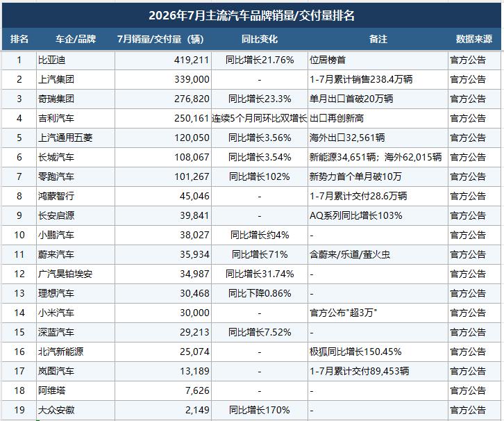Image resolution: width=504 pixels, height=421 pixels.
Task: Click the sales value '250,161'
Action: [192, 118]
